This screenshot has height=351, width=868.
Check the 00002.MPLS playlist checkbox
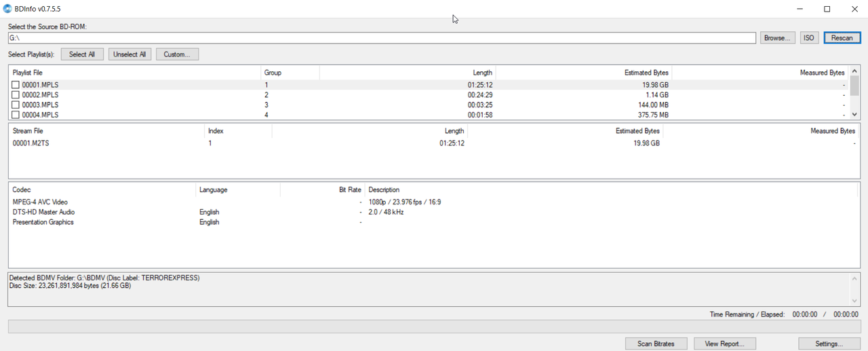click(16, 95)
